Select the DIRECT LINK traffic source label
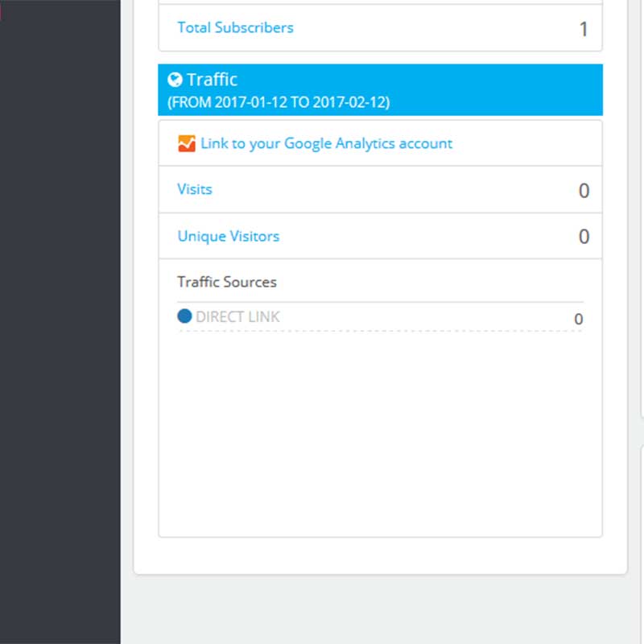Viewport: 644px width, 644px height. coord(237,316)
